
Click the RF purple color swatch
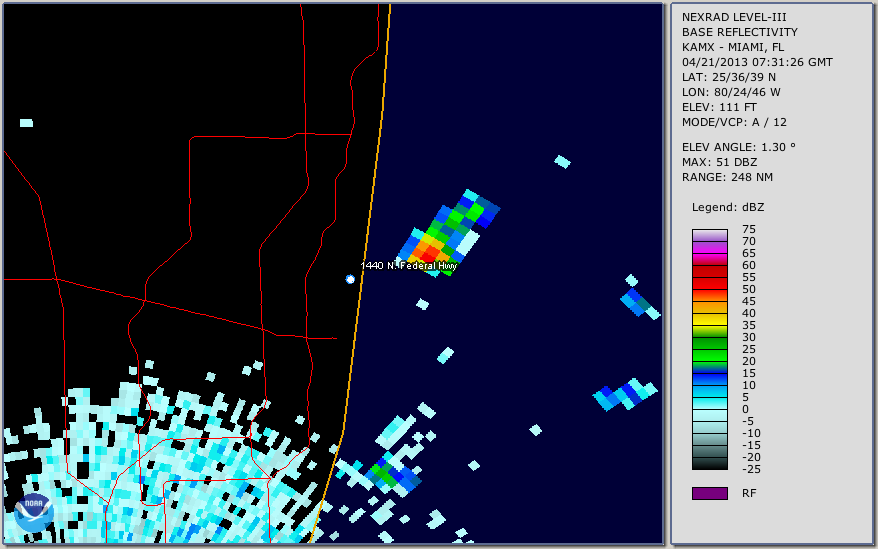pyautogui.click(x=709, y=493)
